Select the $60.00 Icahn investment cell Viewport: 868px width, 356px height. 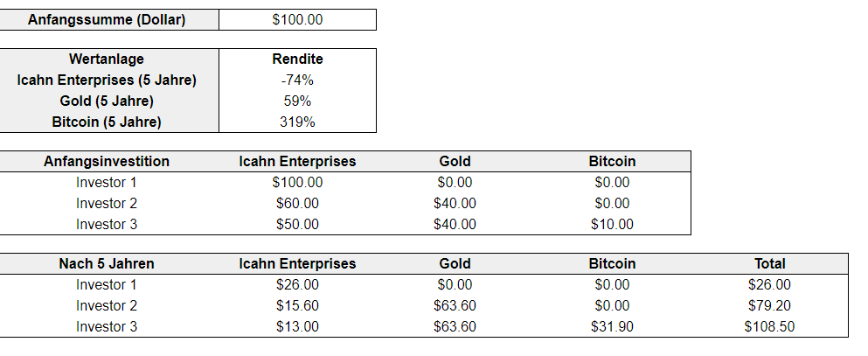(x=297, y=204)
